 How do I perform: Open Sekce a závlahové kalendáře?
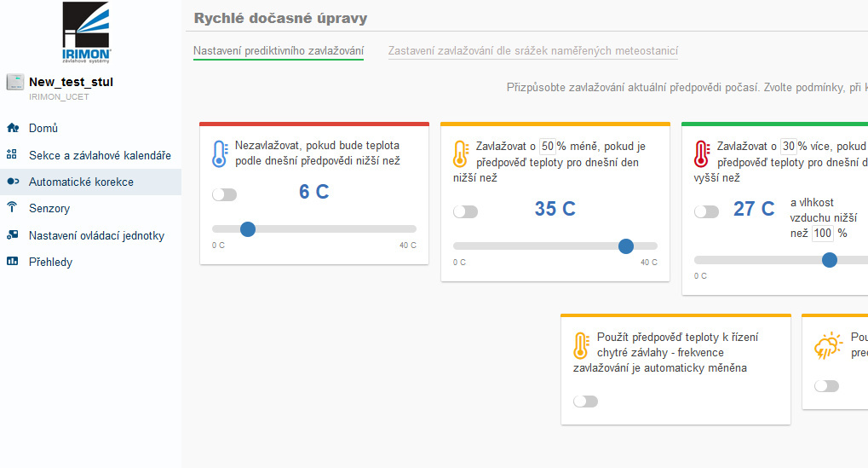(x=100, y=155)
